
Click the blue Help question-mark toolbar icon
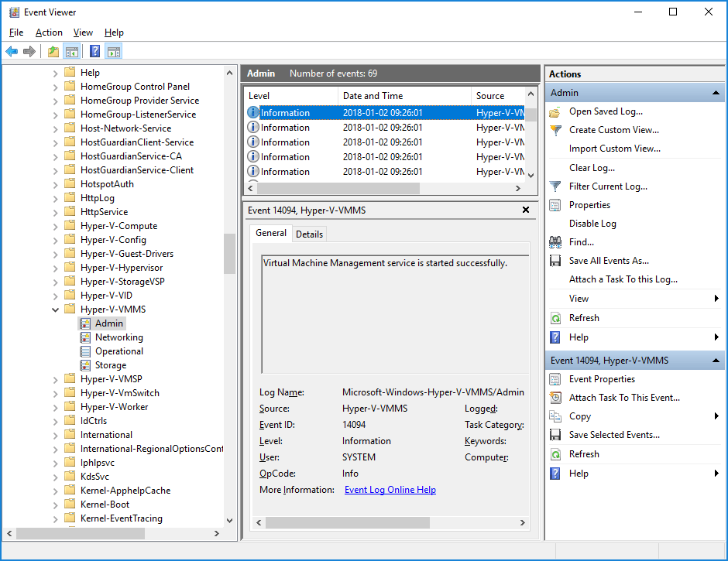pyautogui.click(x=94, y=52)
